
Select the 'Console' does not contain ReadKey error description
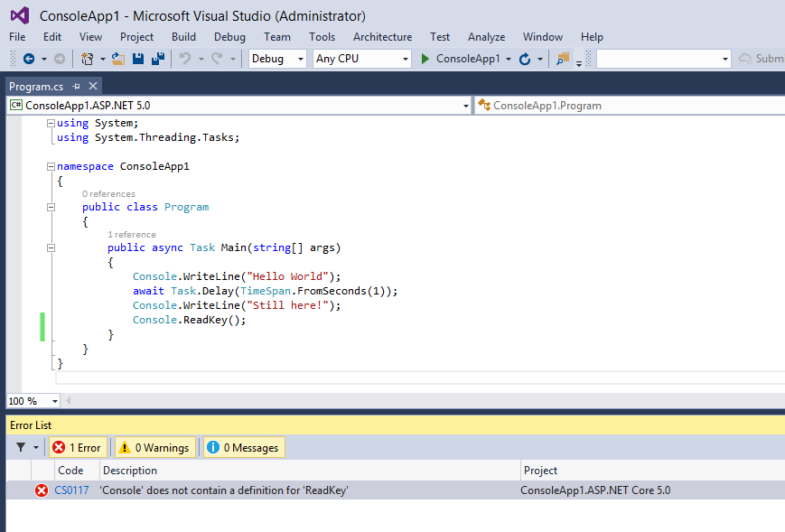[x=224, y=490]
